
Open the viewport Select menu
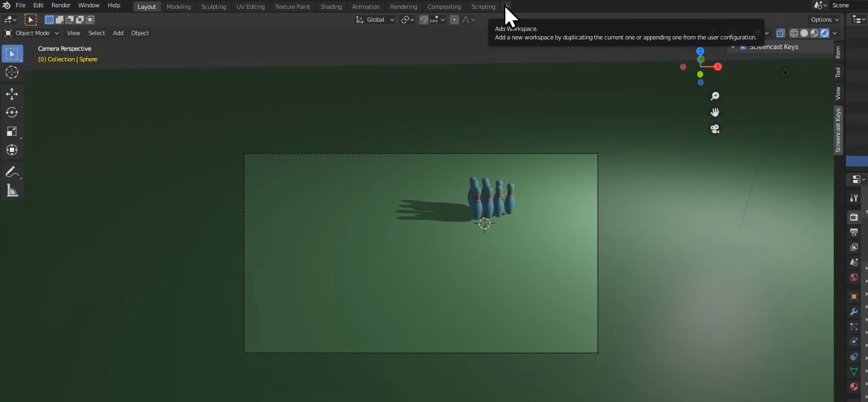tap(96, 33)
